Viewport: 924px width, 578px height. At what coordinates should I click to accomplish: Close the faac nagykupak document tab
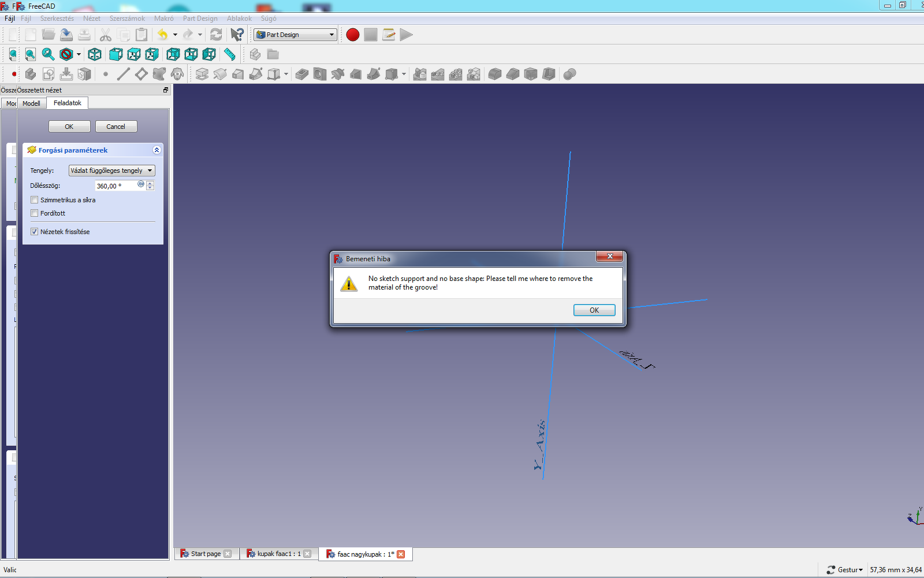point(401,554)
